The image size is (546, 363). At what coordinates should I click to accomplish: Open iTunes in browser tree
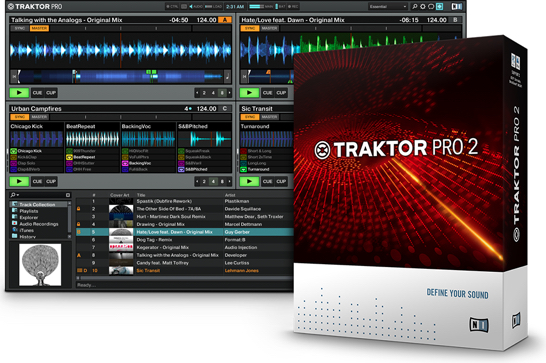pyautogui.click(x=26, y=230)
